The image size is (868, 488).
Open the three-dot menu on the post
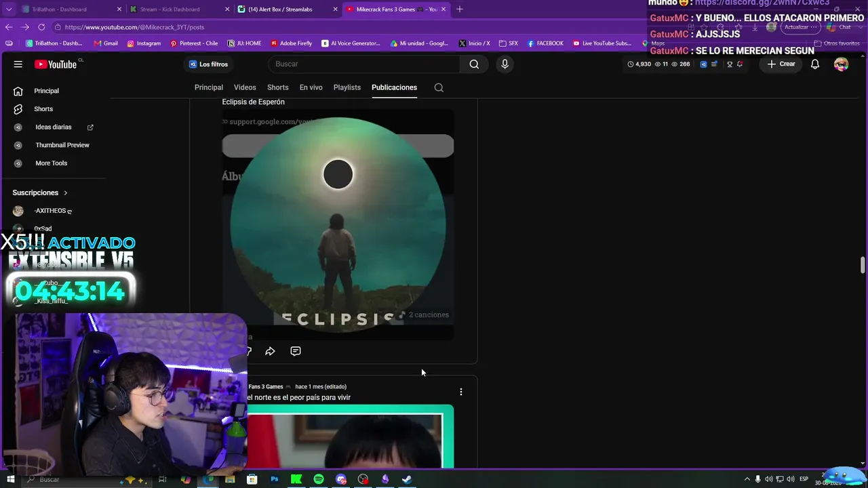click(x=461, y=392)
